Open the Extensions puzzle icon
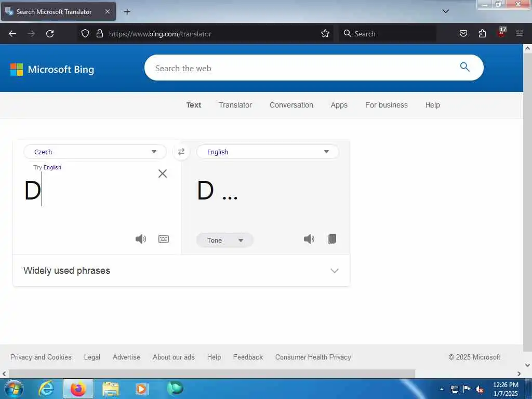 pos(482,34)
